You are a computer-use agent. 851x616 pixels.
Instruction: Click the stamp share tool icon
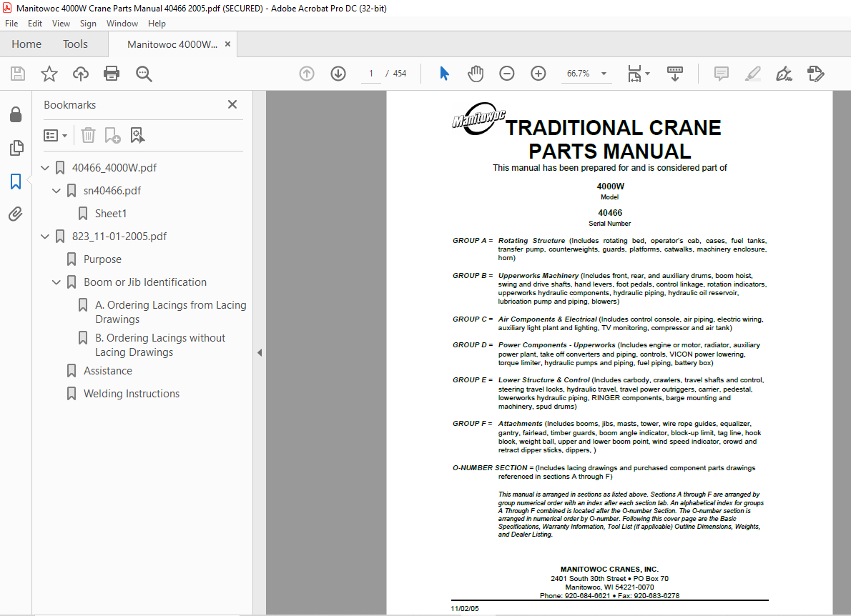[x=816, y=74]
